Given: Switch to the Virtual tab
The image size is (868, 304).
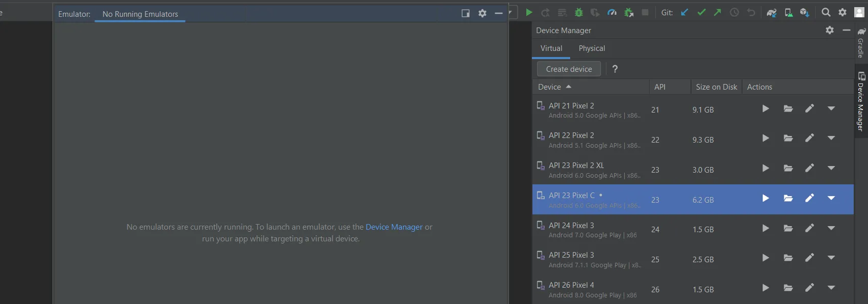Looking at the screenshot, I should 551,48.
